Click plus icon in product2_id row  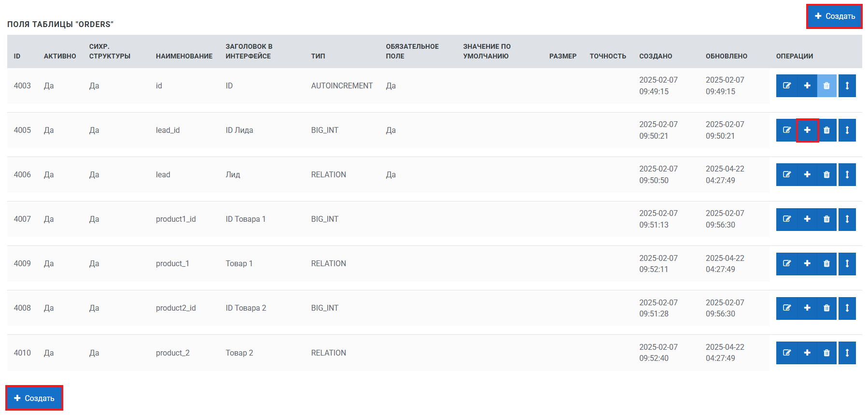[x=807, y=308]
